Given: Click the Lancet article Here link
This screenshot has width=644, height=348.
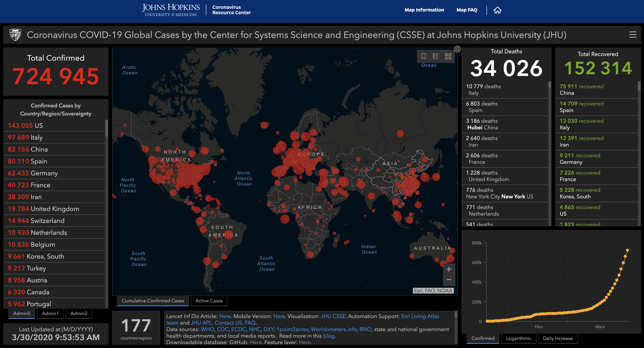Looking at the screenshot, I should tap(225, 316).
